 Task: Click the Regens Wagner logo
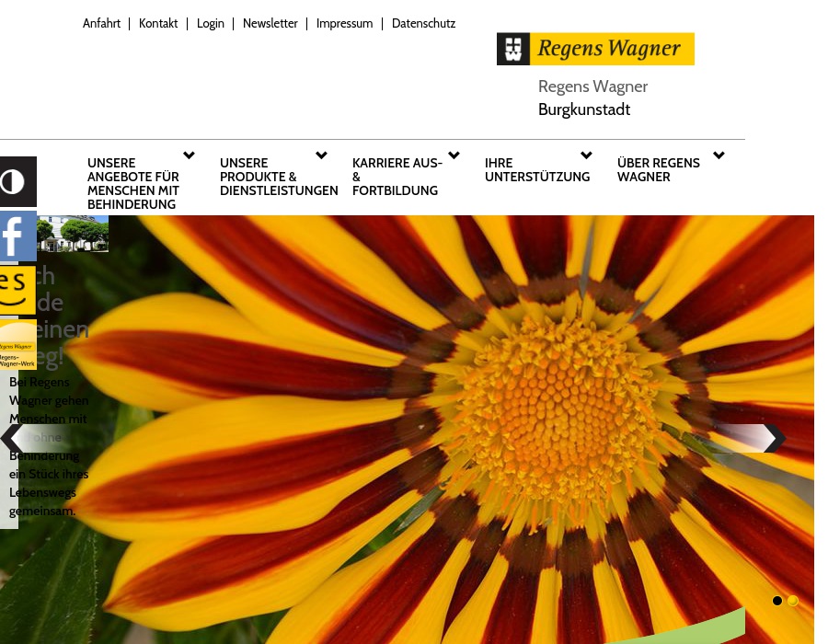click(595, 49)
